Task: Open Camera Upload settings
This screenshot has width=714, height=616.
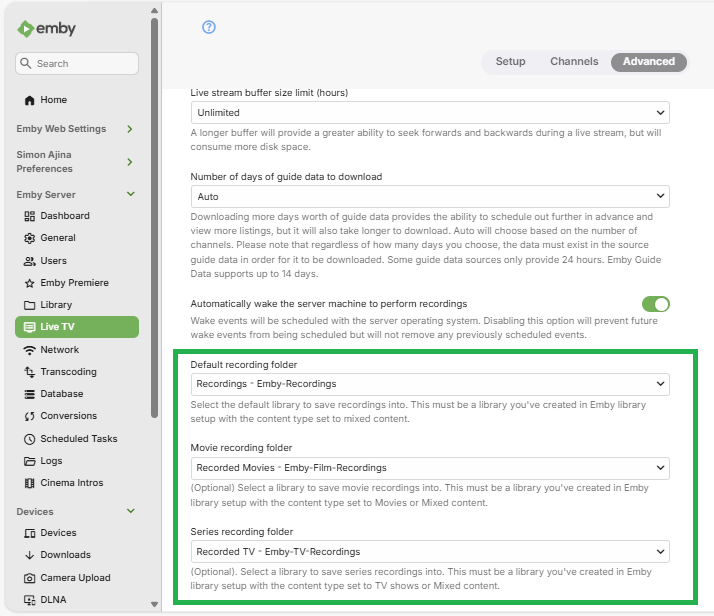Action: point(77,578)
